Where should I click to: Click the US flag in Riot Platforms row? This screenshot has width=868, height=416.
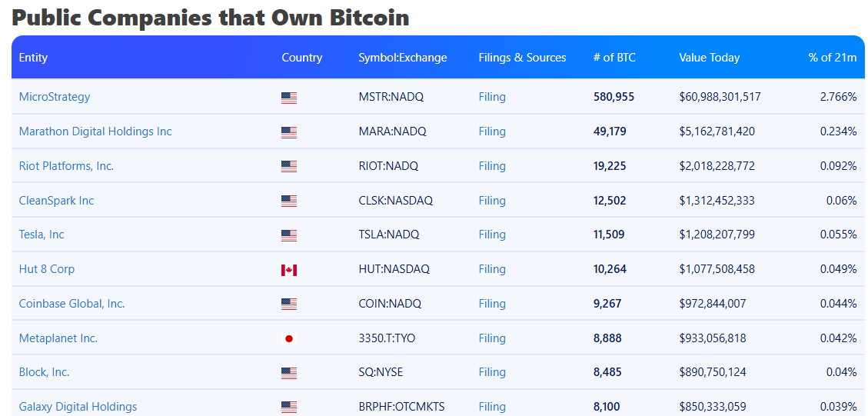click(289, 166)
